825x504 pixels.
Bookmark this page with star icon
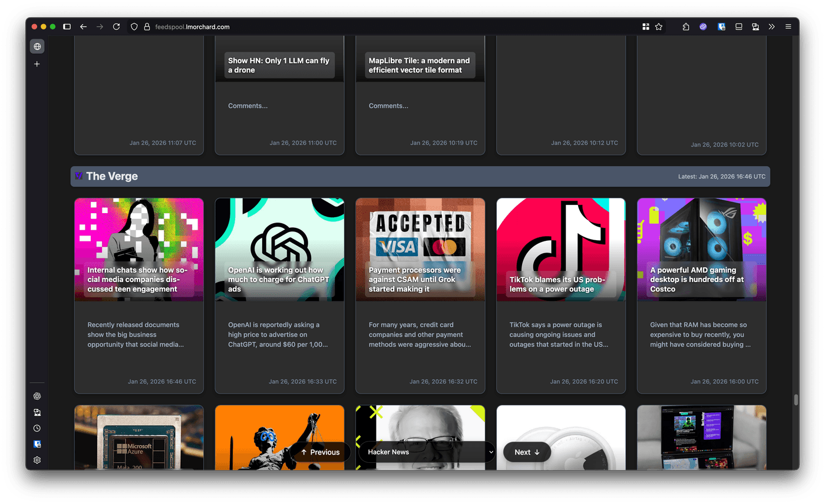(x=659, y=26)
